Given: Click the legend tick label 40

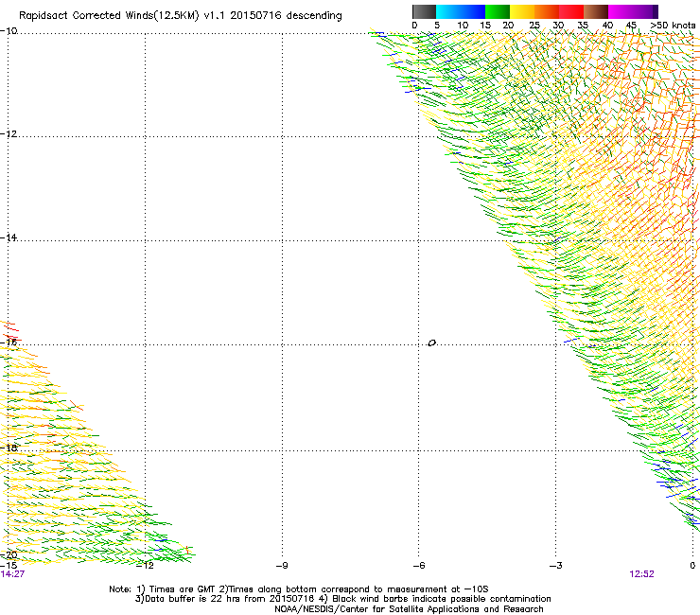Looking at the screenshot, I should [607, 26].
